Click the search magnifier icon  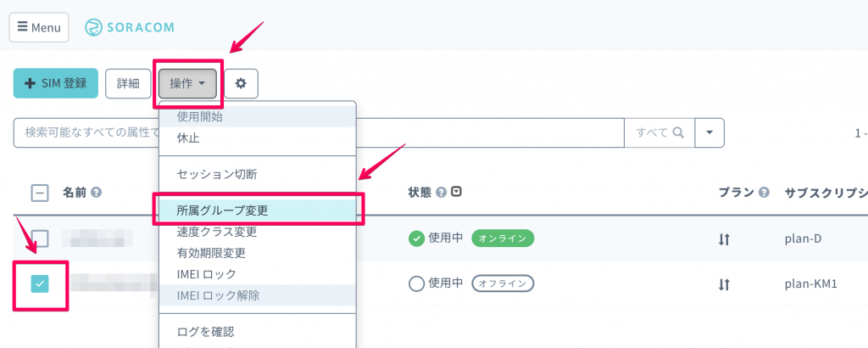click(678, 132)
